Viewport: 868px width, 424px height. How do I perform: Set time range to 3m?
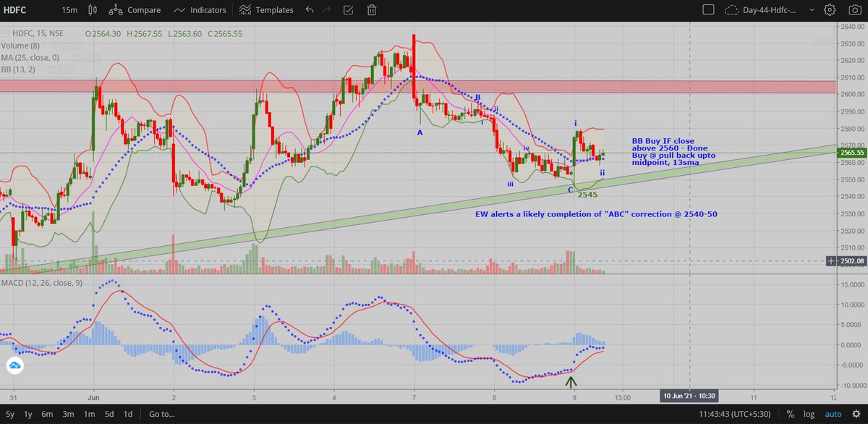coord(67,414)
